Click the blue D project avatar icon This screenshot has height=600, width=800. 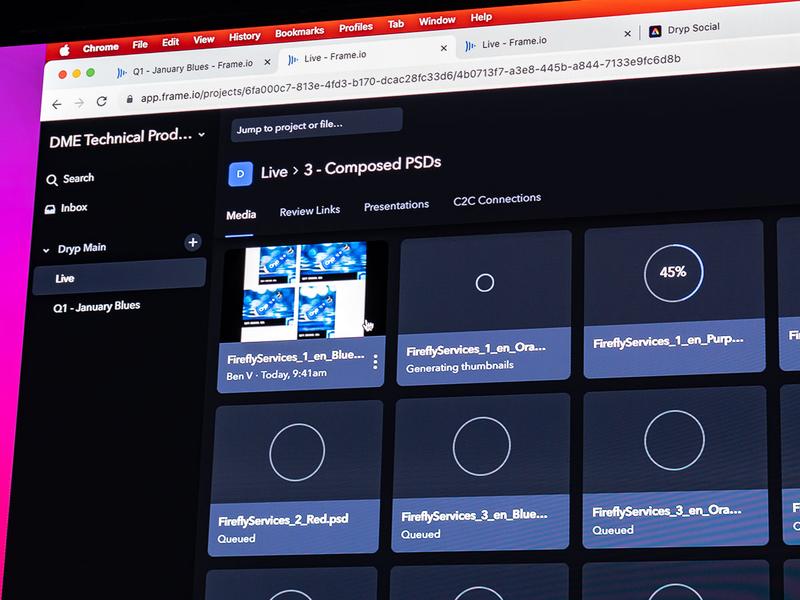240,174
